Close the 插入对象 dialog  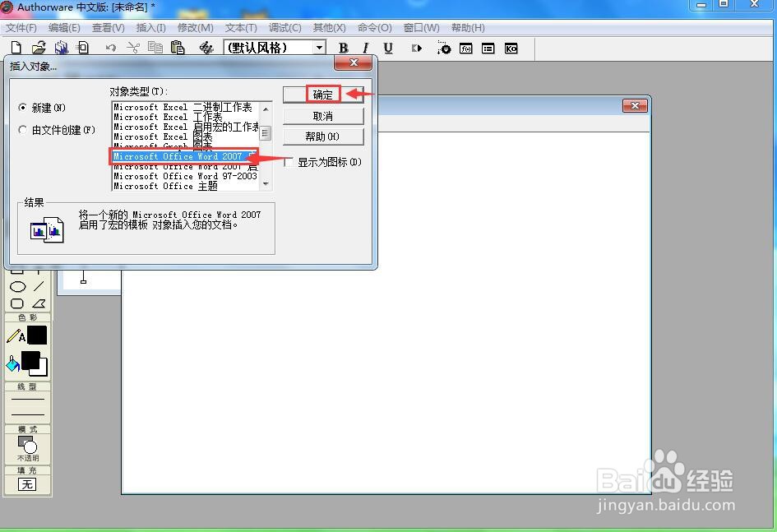point(354,63)
